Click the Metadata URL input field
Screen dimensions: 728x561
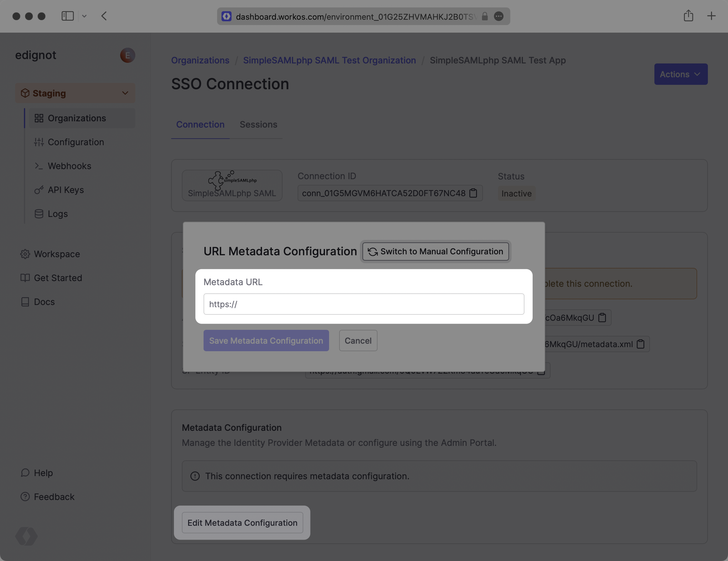tap(364, 304)
